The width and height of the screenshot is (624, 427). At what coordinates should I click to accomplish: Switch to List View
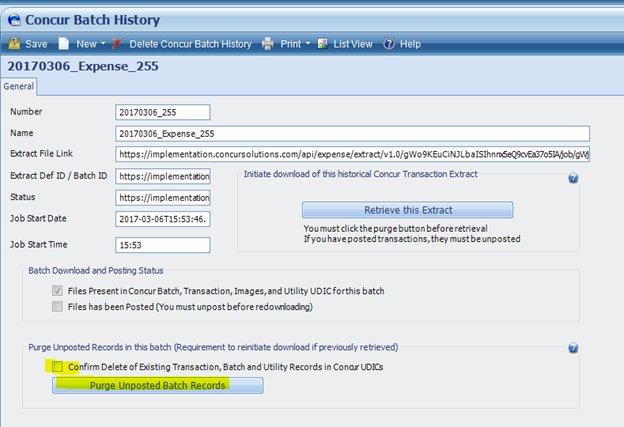click(353, 44)
